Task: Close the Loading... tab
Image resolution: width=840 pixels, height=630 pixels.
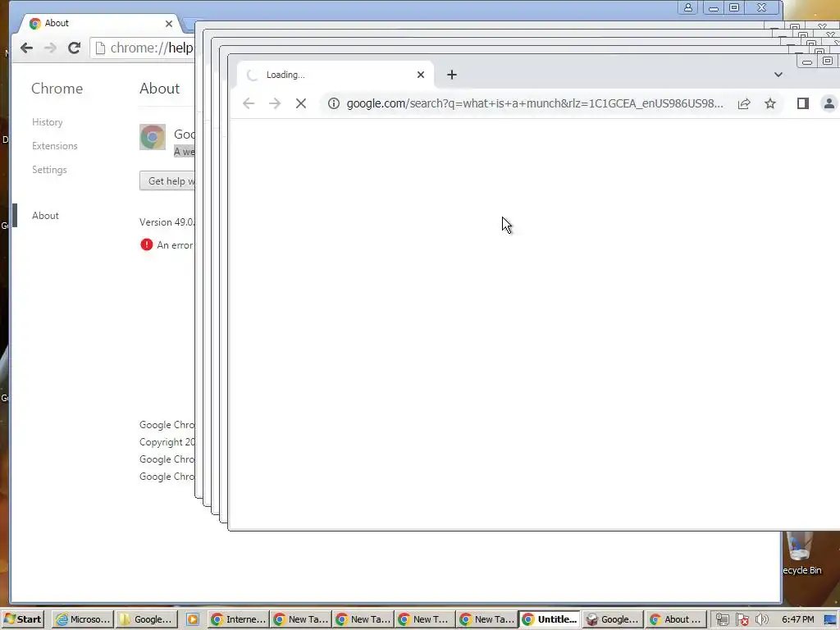Action: tap(421, 75)
